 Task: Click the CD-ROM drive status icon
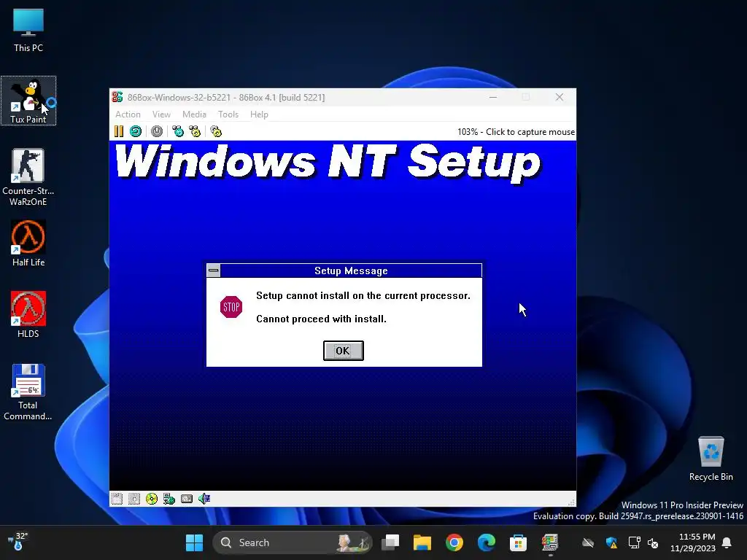(x=152, y=499)
